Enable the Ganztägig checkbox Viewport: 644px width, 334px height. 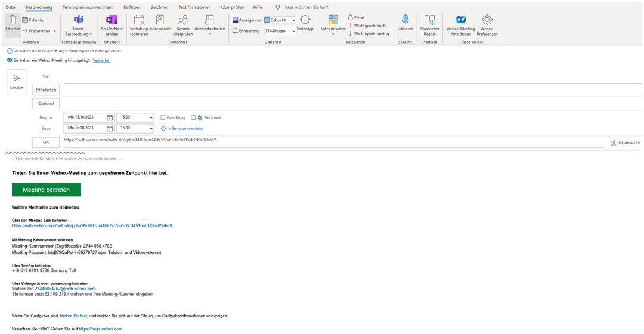[x=163, y=117]
